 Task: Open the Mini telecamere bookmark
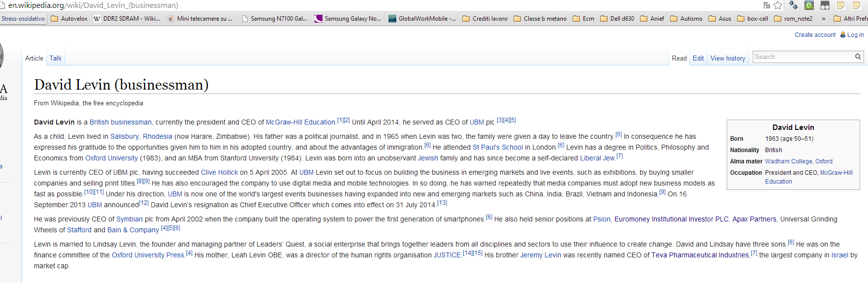pos(200,19)
